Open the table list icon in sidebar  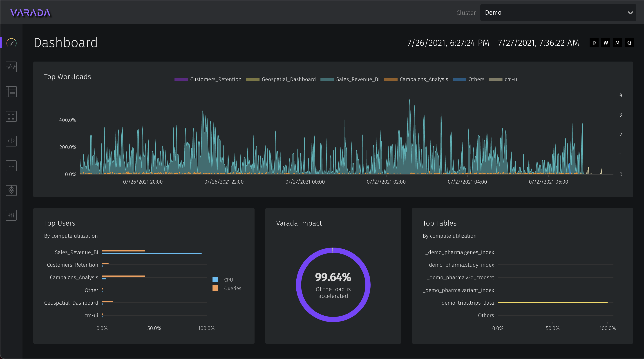point(11,92)
